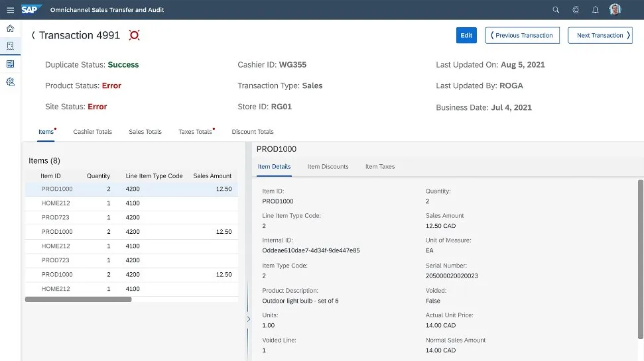This screenshot has width=644, height=361.
Task: Open the user settings sidebar icon
Action: tap(10, 81)
